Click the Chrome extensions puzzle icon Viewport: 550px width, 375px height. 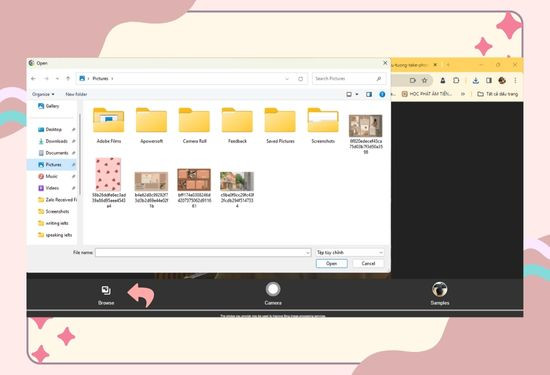(456, 80)
